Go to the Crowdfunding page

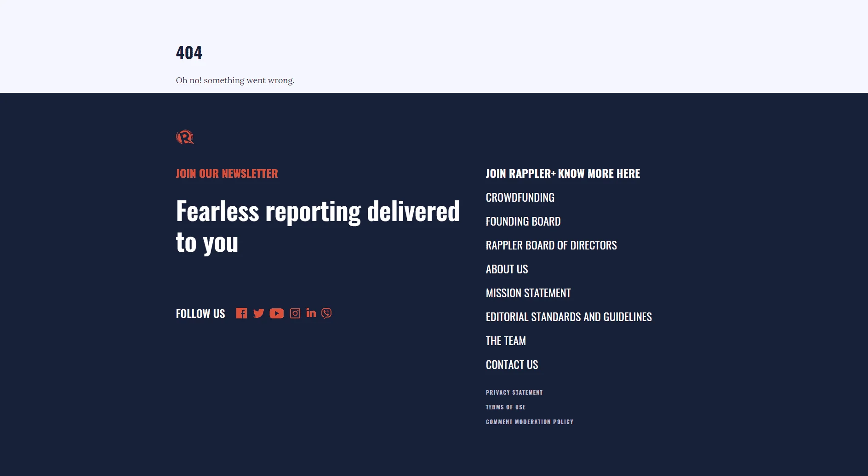point(520,198)
